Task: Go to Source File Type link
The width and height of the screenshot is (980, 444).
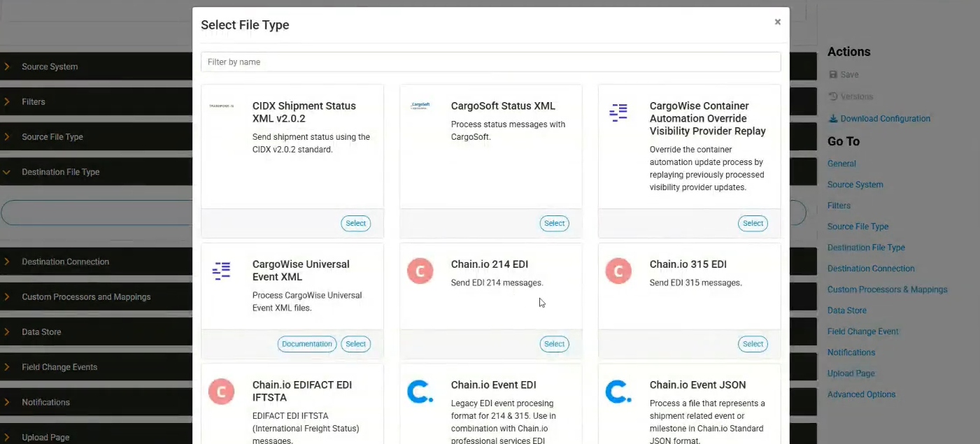Action: point(858,227)
